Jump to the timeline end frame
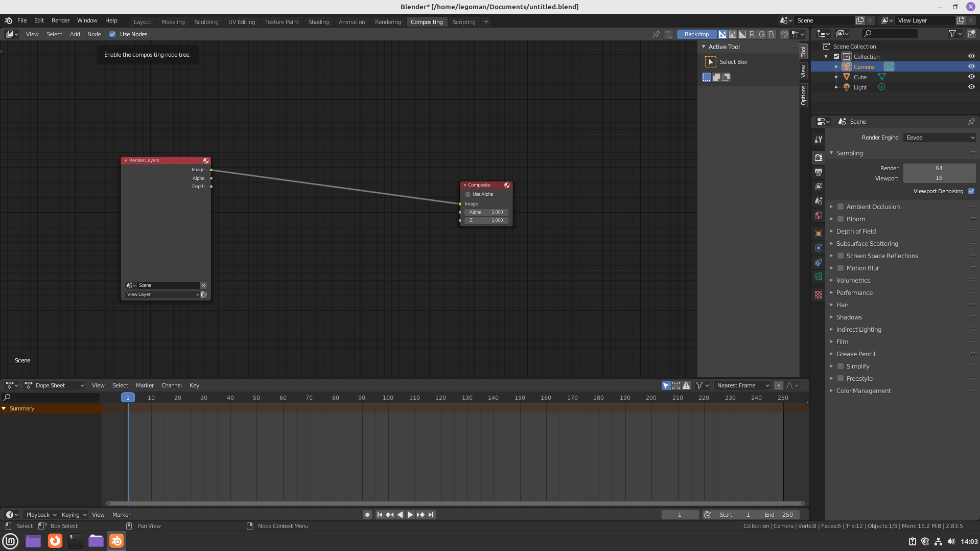 pos(431,515)
